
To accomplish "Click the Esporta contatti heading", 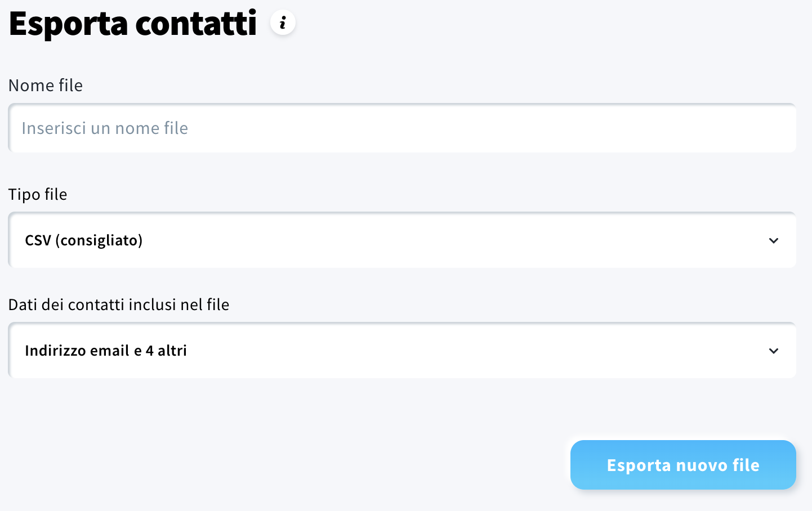I will click(x=132, y=23).
